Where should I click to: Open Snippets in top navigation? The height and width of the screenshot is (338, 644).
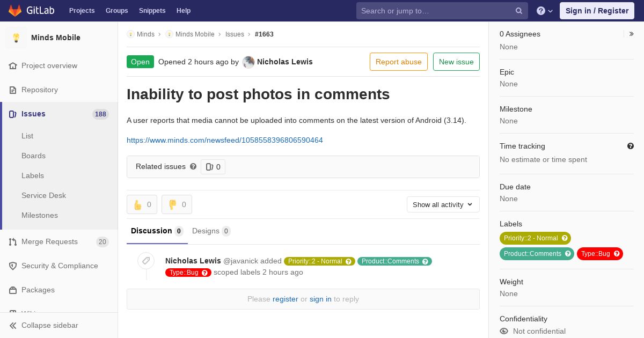coord(152,11)
